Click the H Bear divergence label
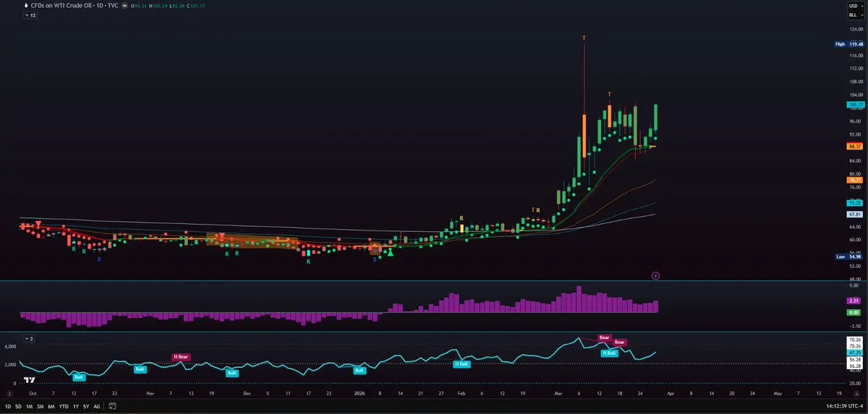 [181, 356]
